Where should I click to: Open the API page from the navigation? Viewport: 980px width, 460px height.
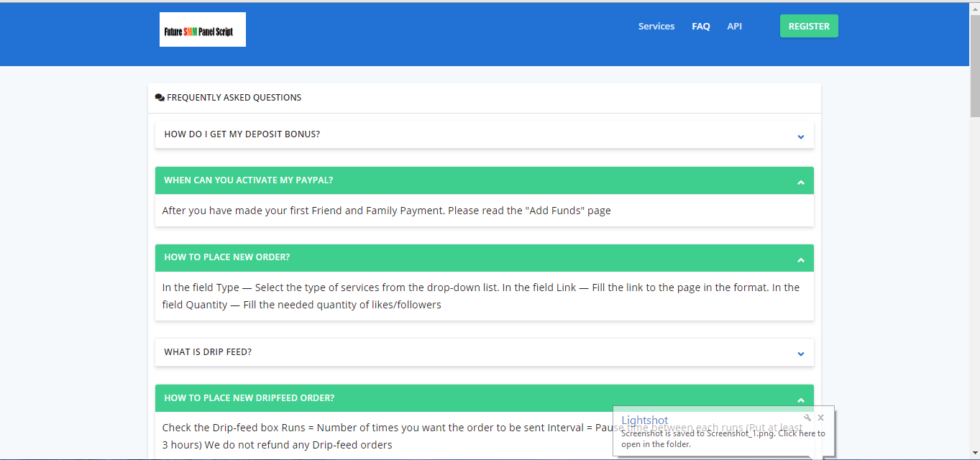[734, 26]
